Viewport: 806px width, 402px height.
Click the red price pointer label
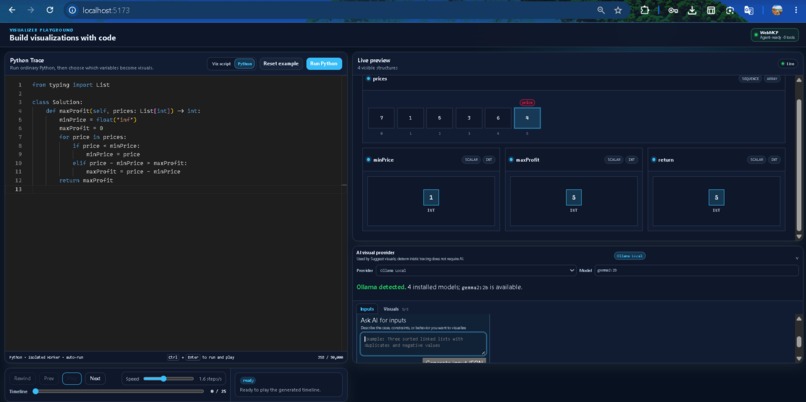527,102
